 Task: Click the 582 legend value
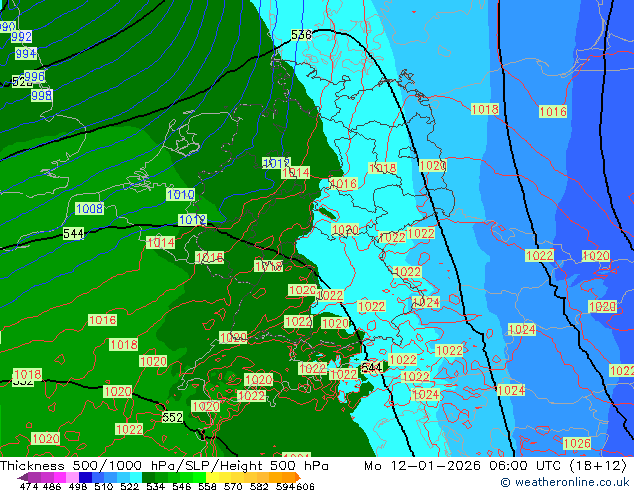pyautogui.click(x=259, y=486)
